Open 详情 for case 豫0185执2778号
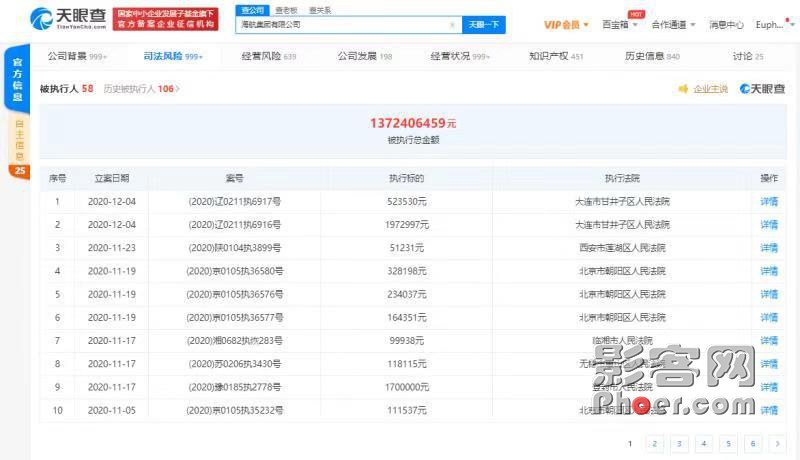Viewport: 800px width, 460px height. coord(769,387)
